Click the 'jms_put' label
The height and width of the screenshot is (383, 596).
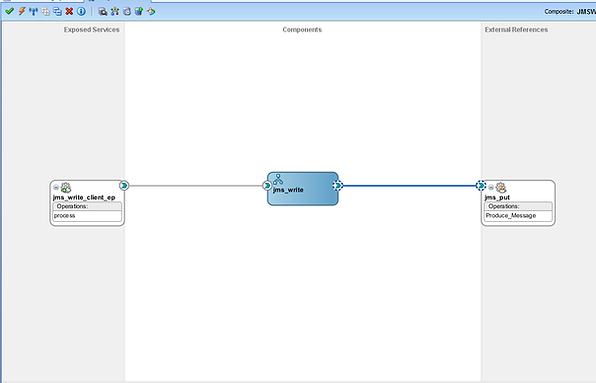(x=497, y=198)
